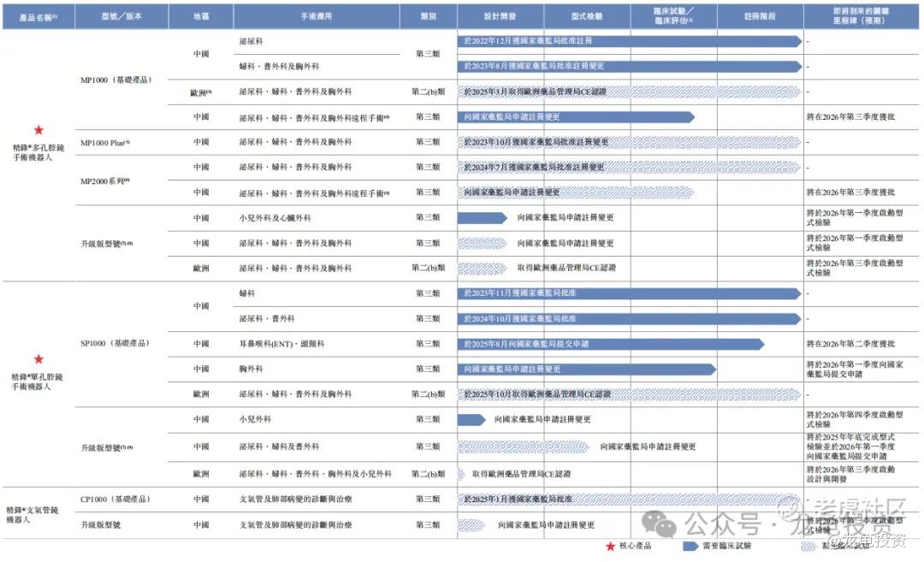
Task: Select the 設計開發 column header
Action: pos(500,17)
